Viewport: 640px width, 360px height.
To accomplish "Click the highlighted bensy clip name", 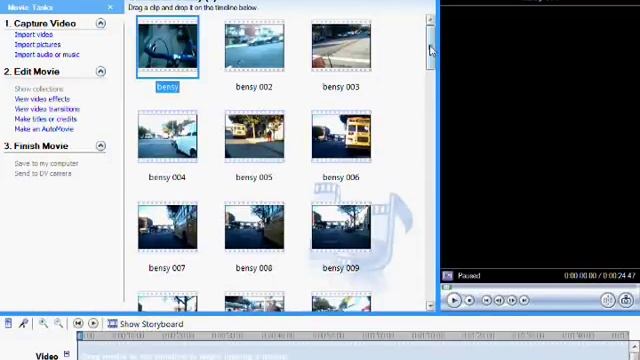I will tap(168, 87).
